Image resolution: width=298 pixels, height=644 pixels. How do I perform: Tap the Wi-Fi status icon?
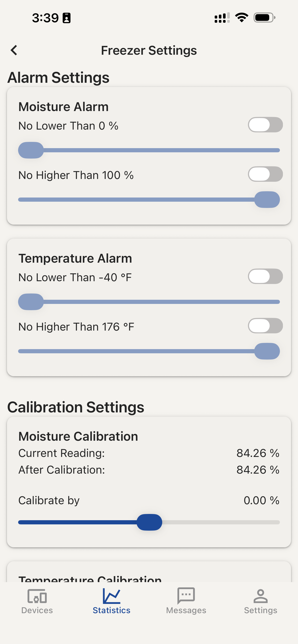pos(241,17)
